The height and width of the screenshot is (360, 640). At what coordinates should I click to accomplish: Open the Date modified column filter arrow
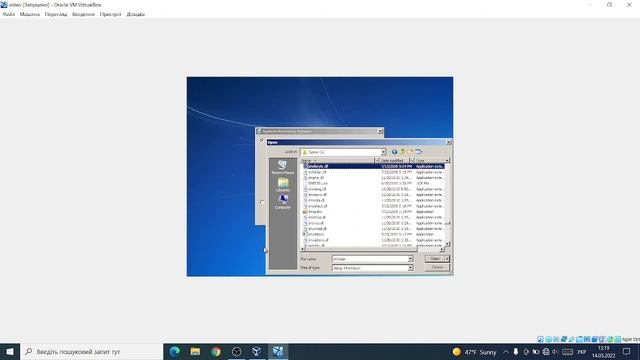(x=412, y=160)
